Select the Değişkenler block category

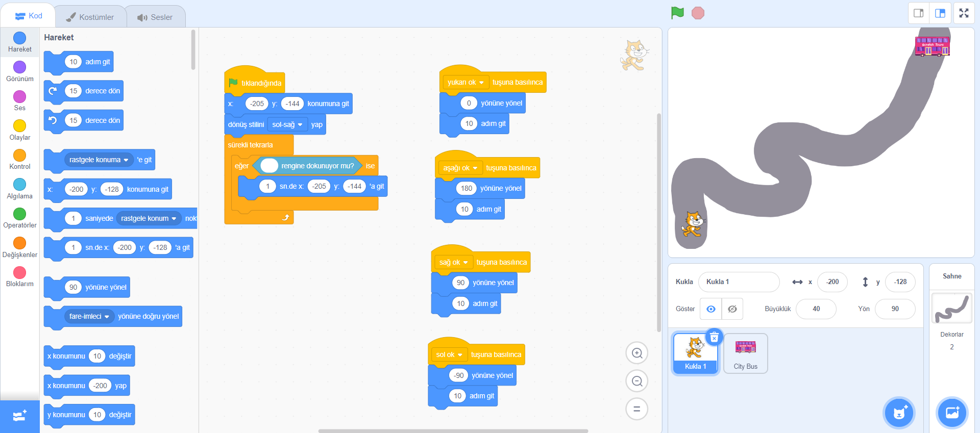(x=20, y=247)
